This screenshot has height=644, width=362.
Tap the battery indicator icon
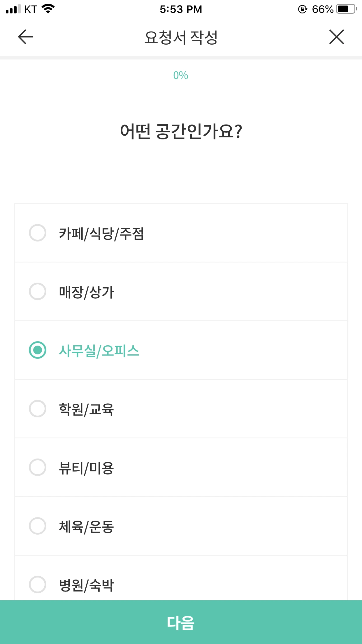pyautogui.click(x=346, y=9)
